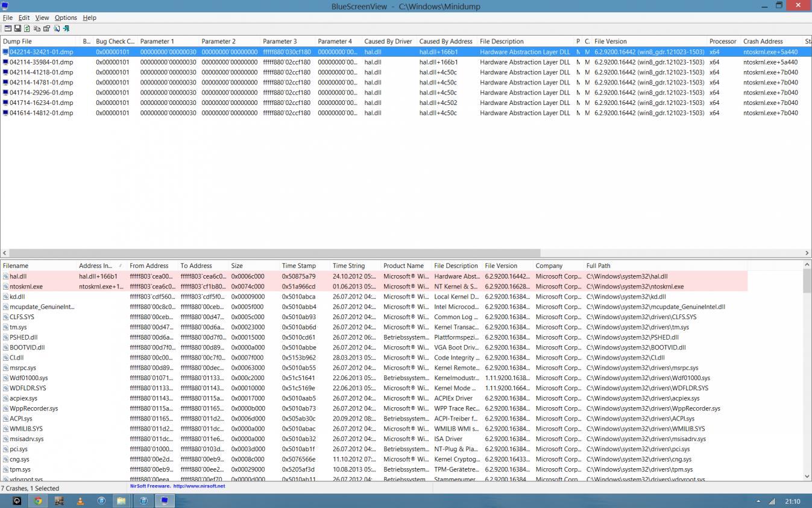Sort by Bug Check Code column header
812x508 pixels.
(115, 42)
